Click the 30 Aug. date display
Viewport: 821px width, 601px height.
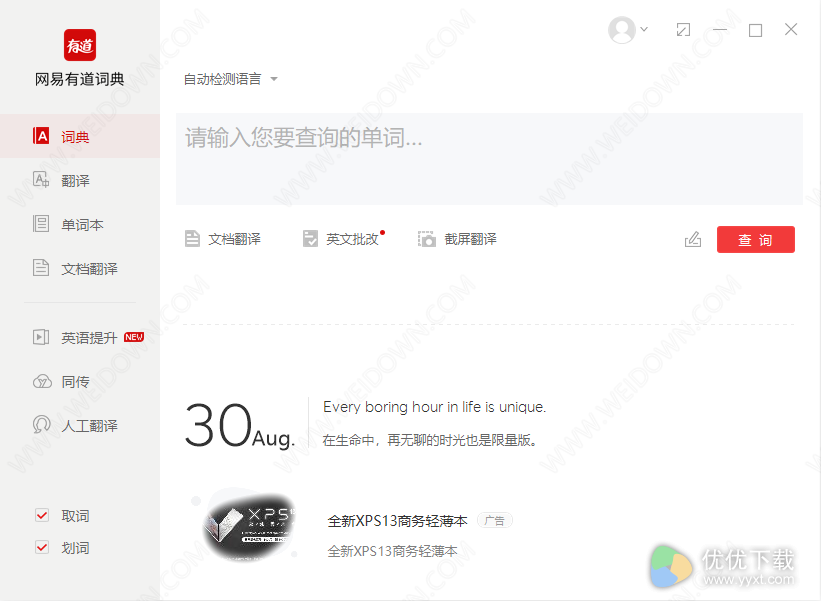[240, 425]
